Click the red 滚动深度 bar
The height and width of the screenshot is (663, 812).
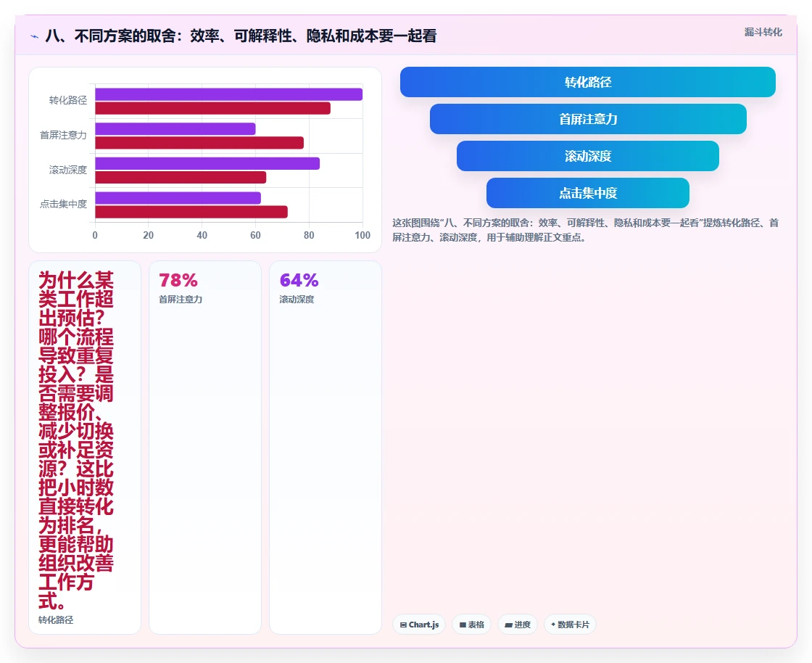point(181,178)
